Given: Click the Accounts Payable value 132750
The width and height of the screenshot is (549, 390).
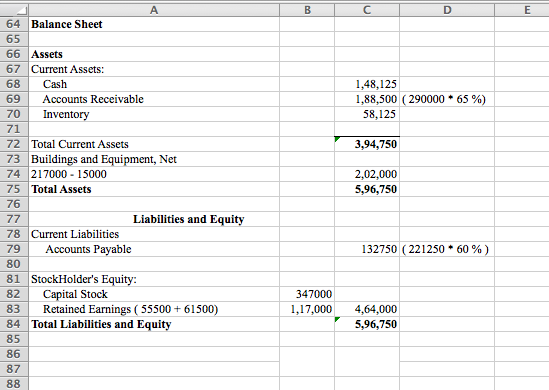Looking at the screenshot, I should (x=367, y=249).
